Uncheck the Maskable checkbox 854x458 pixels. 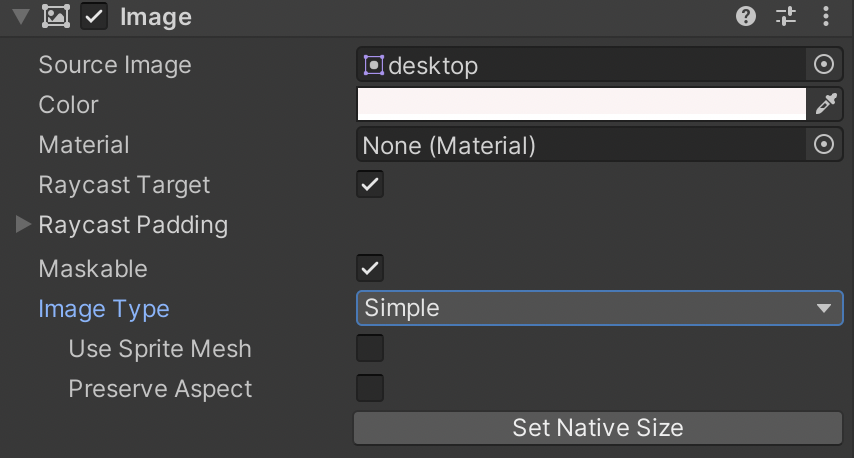point(370,268)
